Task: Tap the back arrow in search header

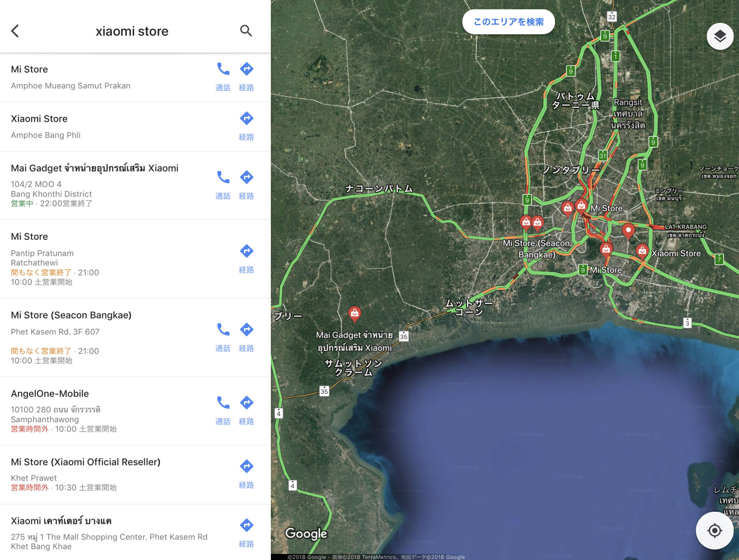Action: (15, 31)
